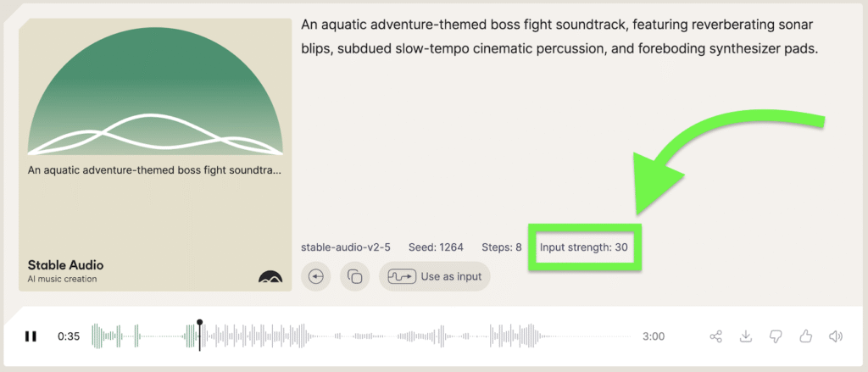Click the Steps: 8 label
This screenshot has height=372, width=868.
coord(502,247)
